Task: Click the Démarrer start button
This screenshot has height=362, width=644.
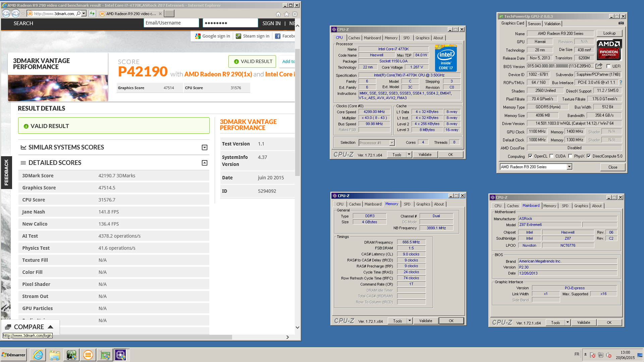Action: (x=13, y=355)
